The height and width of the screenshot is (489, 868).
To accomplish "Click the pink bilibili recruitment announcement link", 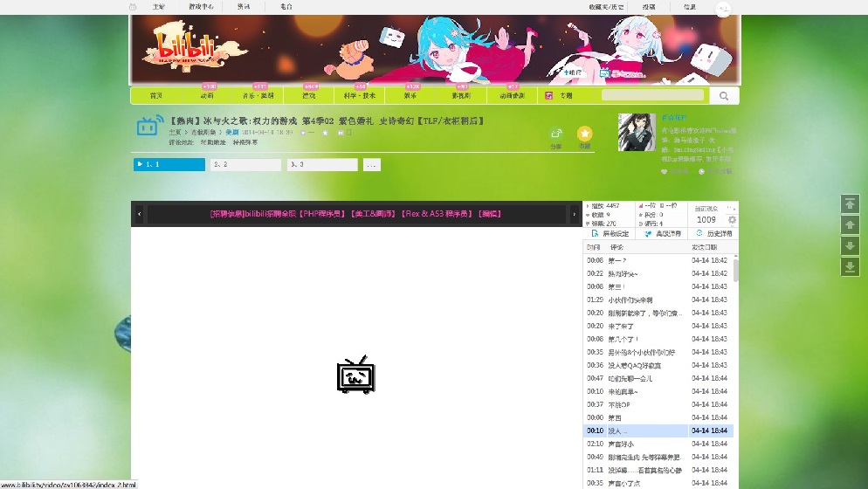I will click(355, 214).
